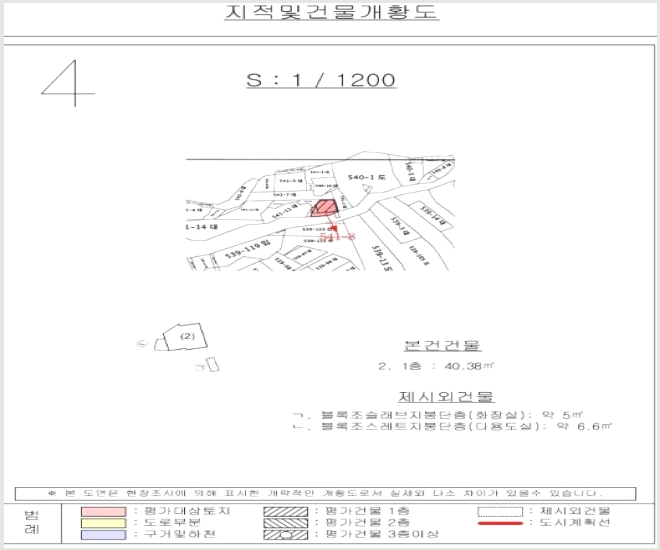
Task: Click the 539-13 도 parcel label
Action: pyautogui.click(x=381, y=259)
